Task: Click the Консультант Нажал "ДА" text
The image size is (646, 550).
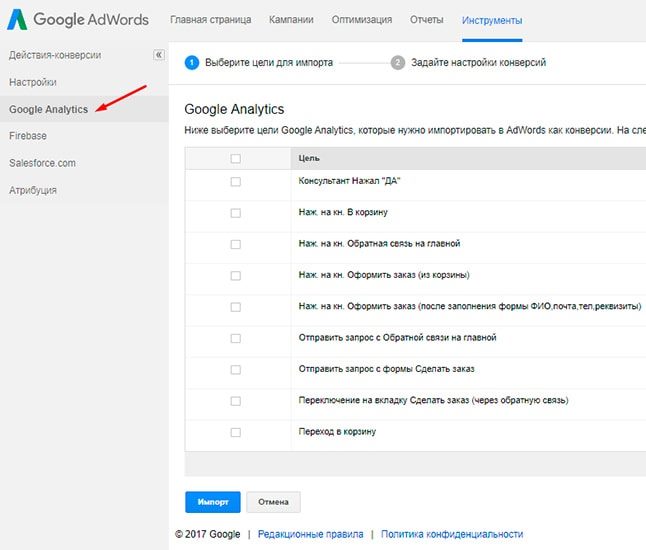Action: point(349,181)
